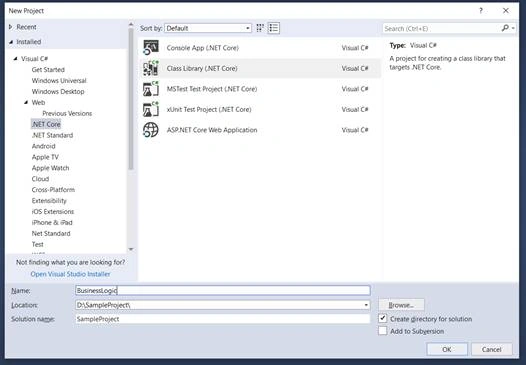Screen dimensions: 526x365
Task: Select the ASP.NET Core Web Application globe icon
Action: 151,130
